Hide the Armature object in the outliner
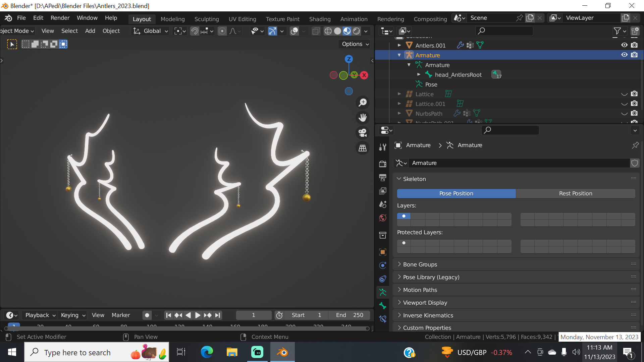644x362 pixels. 624,55
